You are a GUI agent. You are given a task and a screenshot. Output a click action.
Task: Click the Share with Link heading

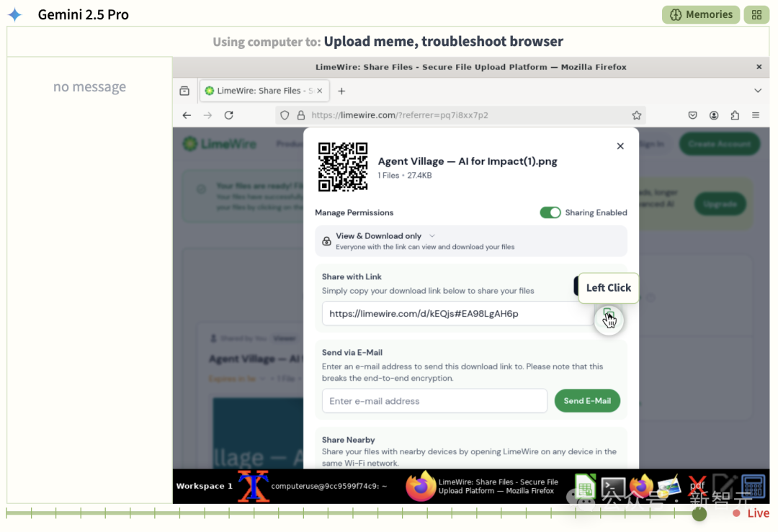tap(352, 276)
